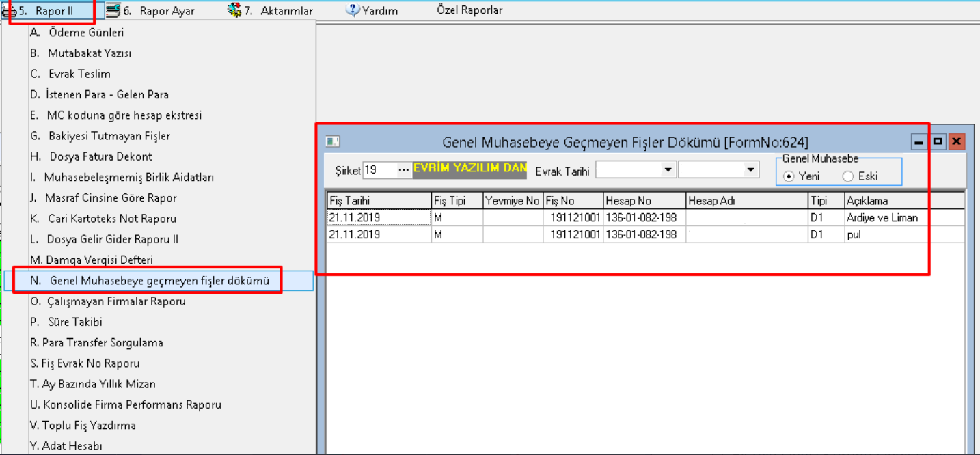Click the Açıklama column header

[x=904, y=201]
